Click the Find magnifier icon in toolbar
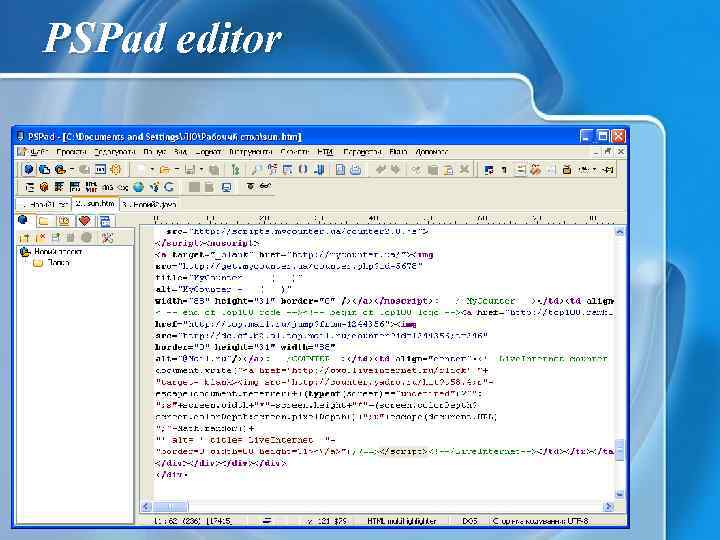720x540 pixels. [256, 169]
